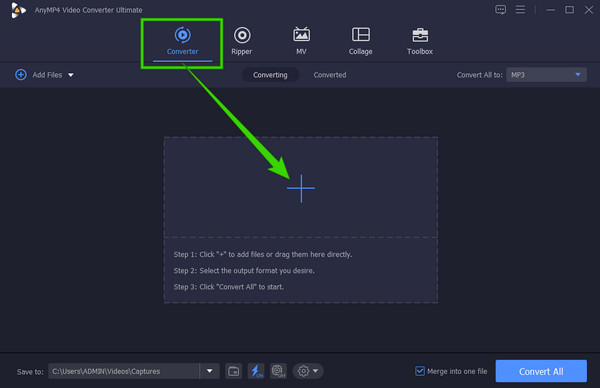
Task: Click the 'Step 1: Click "+" to add files' text
Action: pyautogui.click(x=262, y=254)
